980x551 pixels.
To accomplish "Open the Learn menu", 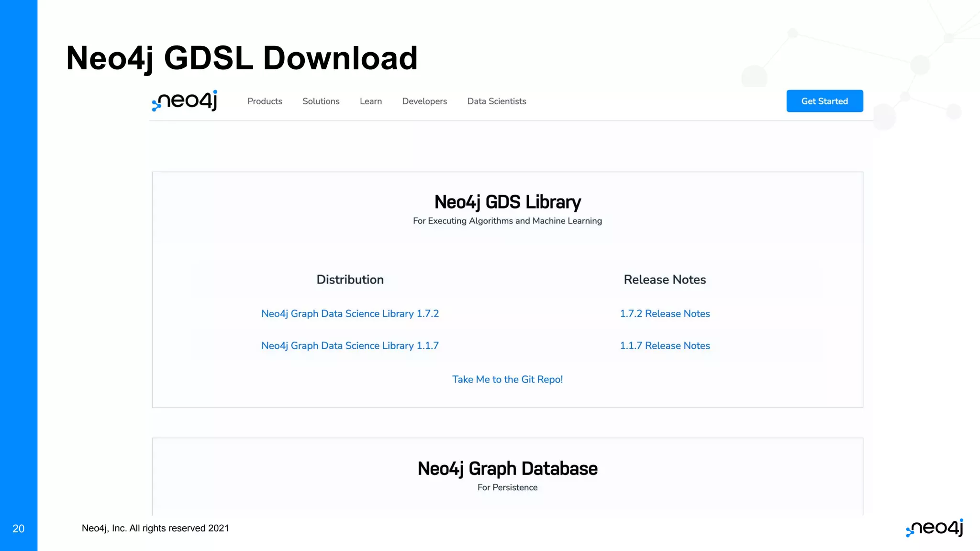I will (x=371, y=101).
